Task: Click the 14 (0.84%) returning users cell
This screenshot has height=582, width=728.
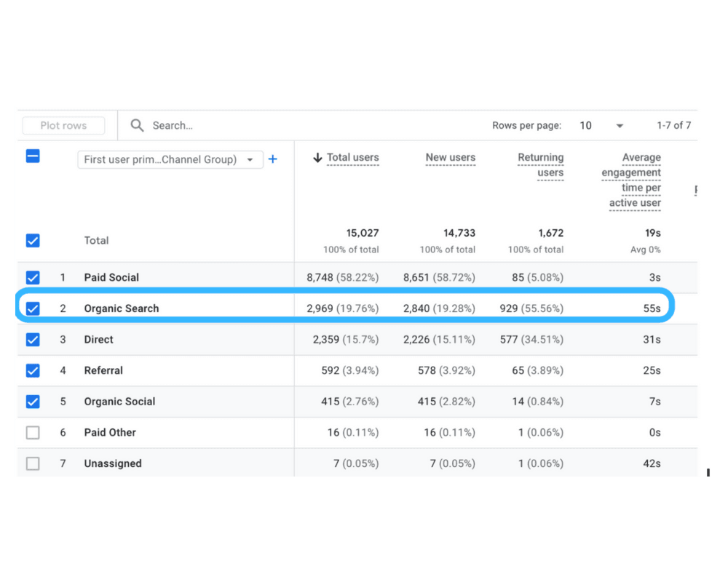Action: (538, 402)
